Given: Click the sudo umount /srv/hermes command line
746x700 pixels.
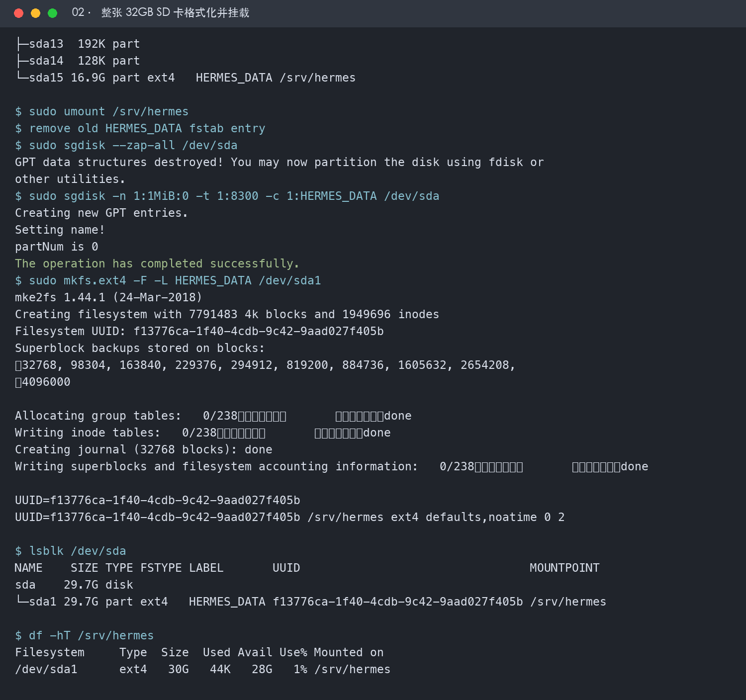Looking at the screenshot, I should pos(102,111).
